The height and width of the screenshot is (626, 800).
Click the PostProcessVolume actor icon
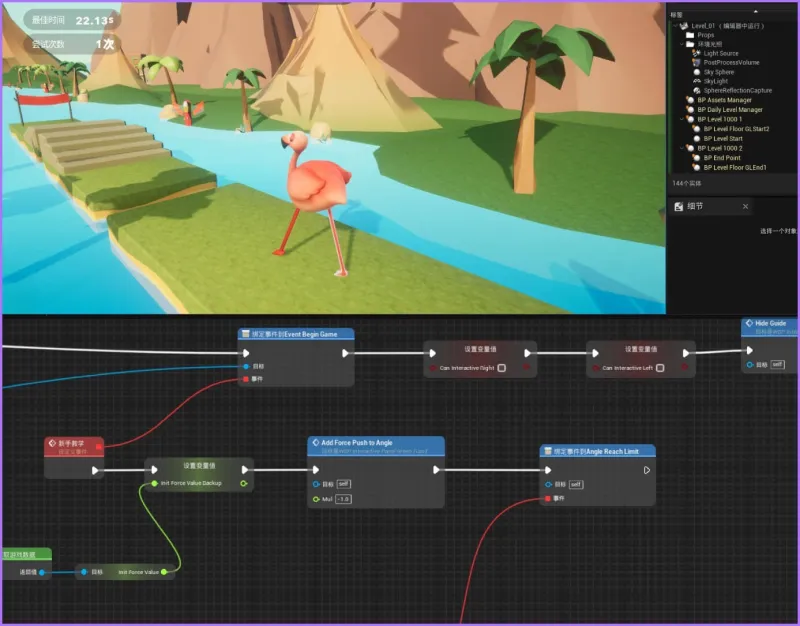(x=696, y=62)
